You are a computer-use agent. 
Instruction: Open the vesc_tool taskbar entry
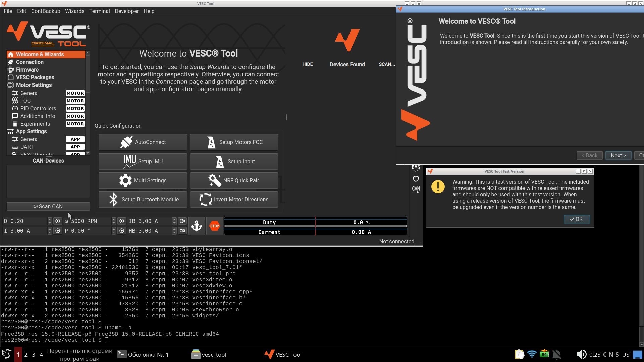coord(209,355)
